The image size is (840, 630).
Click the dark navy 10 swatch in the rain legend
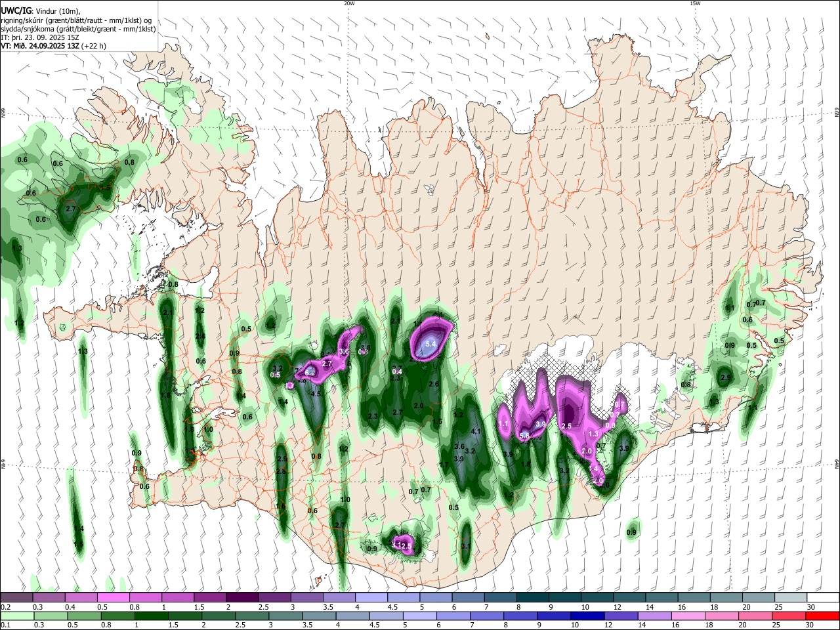[586, 616]
